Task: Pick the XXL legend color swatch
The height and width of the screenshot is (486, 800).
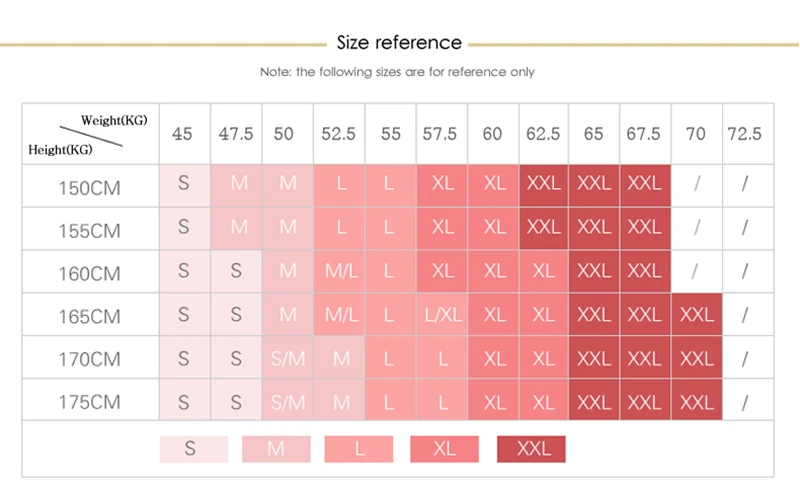Action: tap(531, 449)
